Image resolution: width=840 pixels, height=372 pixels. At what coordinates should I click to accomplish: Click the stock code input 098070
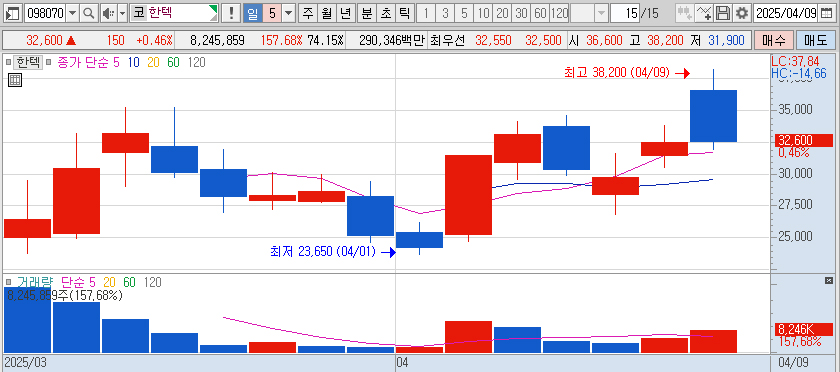tap(46, 13)
